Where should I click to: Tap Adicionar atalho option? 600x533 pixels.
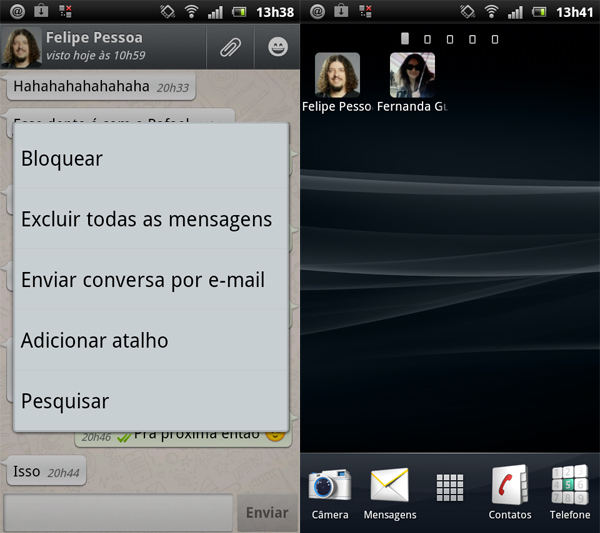(x=150, y=341)
